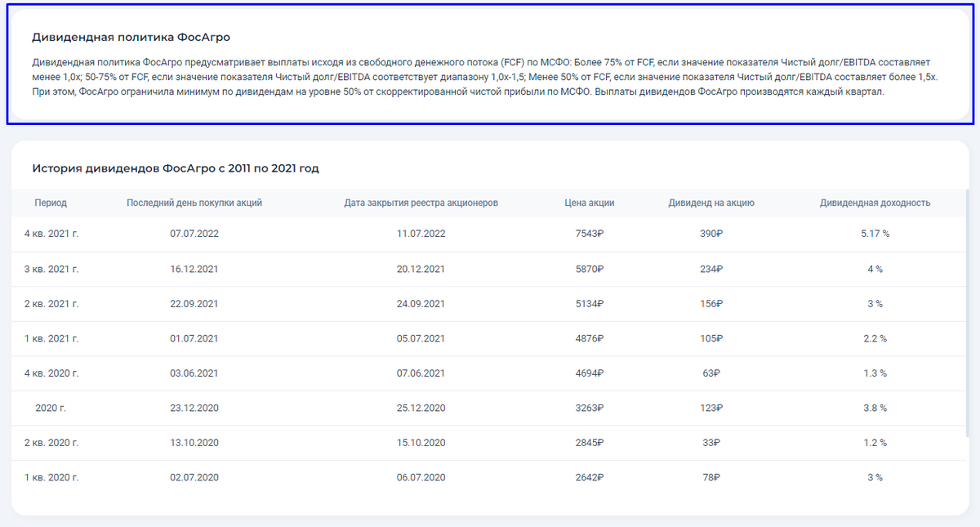Viewport: 980px width, 527px height.
Task: Click the yield value '2.2 %'
Action: (875, 338)
